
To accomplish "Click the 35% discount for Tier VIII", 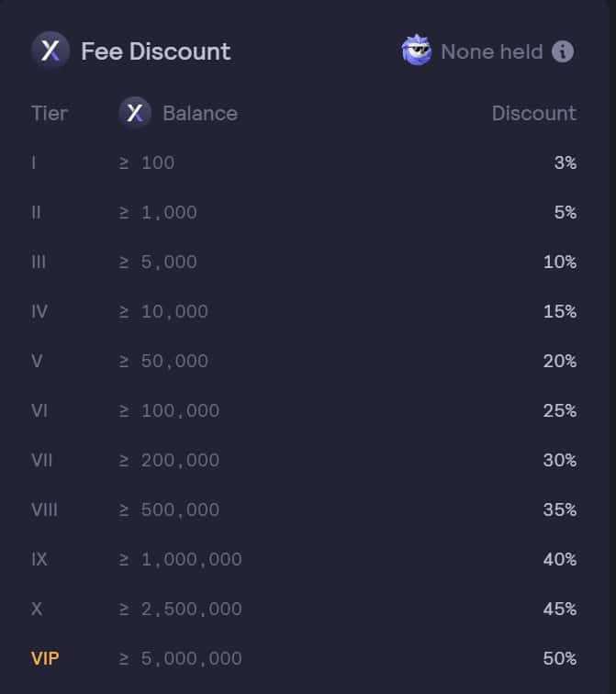I will click(559, 509).
